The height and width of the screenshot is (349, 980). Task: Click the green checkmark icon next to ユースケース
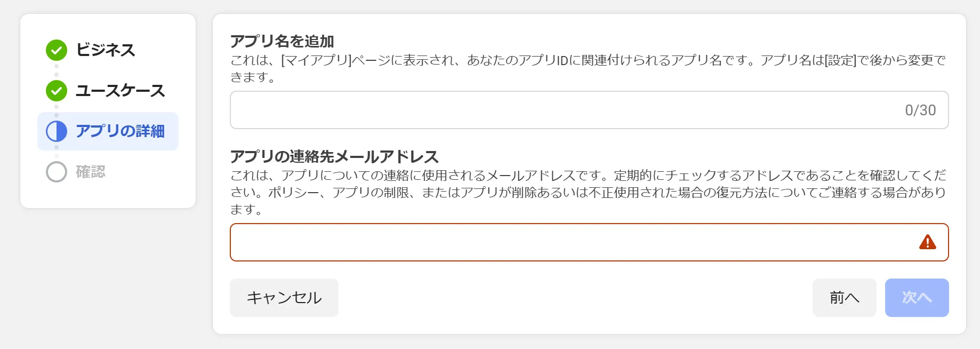coord(56,91)
